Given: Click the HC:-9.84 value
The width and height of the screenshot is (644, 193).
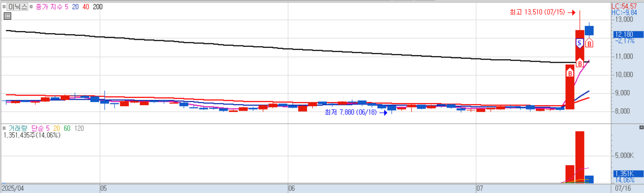Looking at the screenshot, I should 624,13.
